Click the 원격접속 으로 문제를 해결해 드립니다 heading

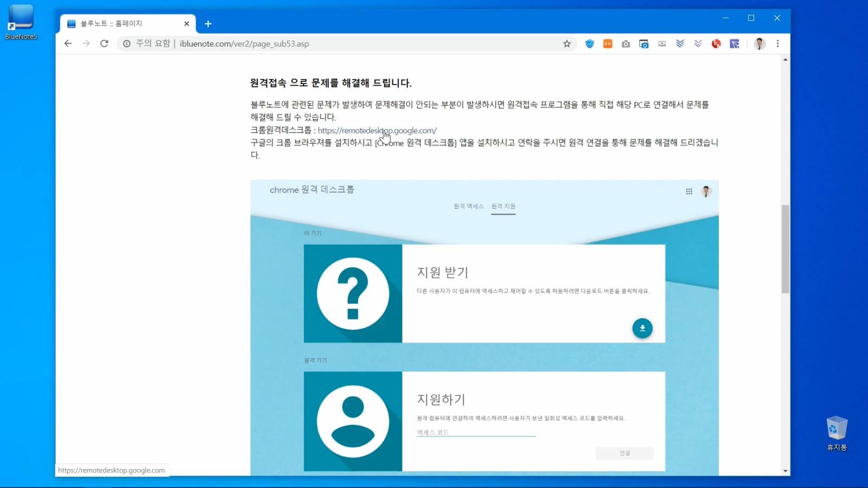tap(330, 83)
